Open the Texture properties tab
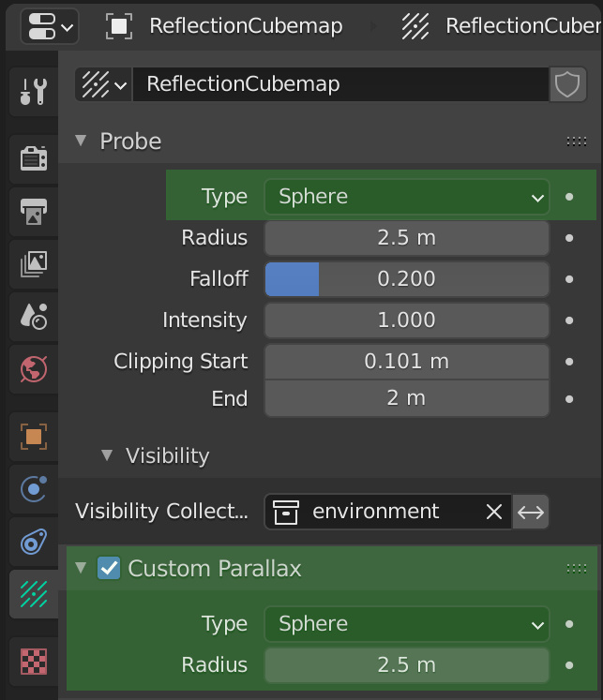 click(x=34, y=662)
